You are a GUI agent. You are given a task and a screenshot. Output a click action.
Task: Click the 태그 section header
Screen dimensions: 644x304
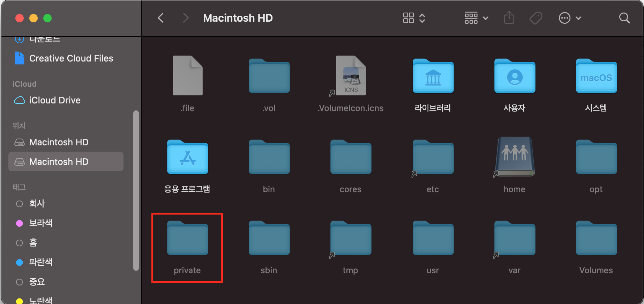[x=19, y=187]
